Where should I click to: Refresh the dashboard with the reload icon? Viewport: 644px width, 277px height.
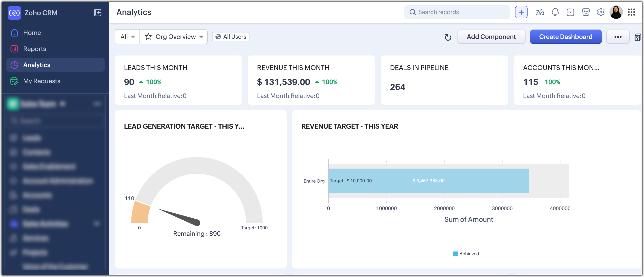[448, 37]
